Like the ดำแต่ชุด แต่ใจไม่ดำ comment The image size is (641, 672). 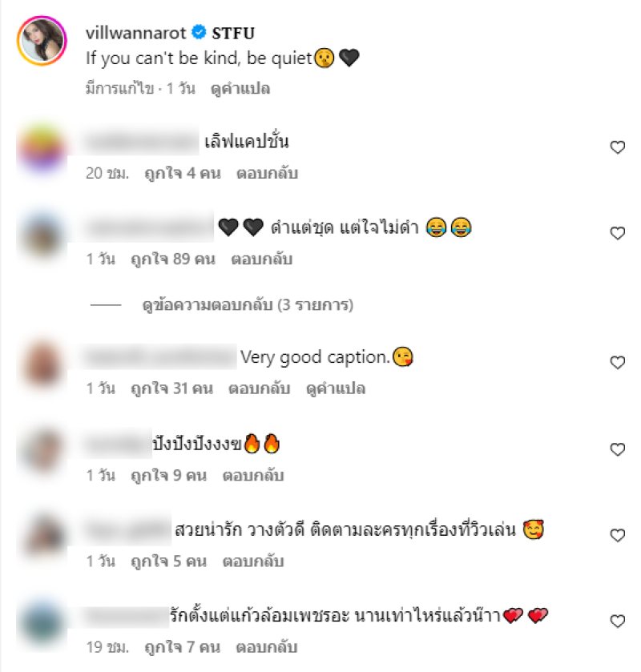pos(618,233)
